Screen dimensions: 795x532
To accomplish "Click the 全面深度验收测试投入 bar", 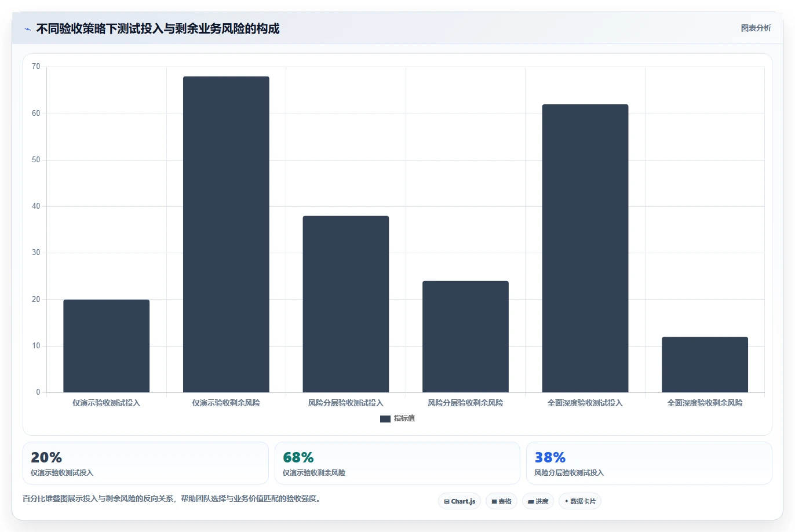I will [585, 248].
